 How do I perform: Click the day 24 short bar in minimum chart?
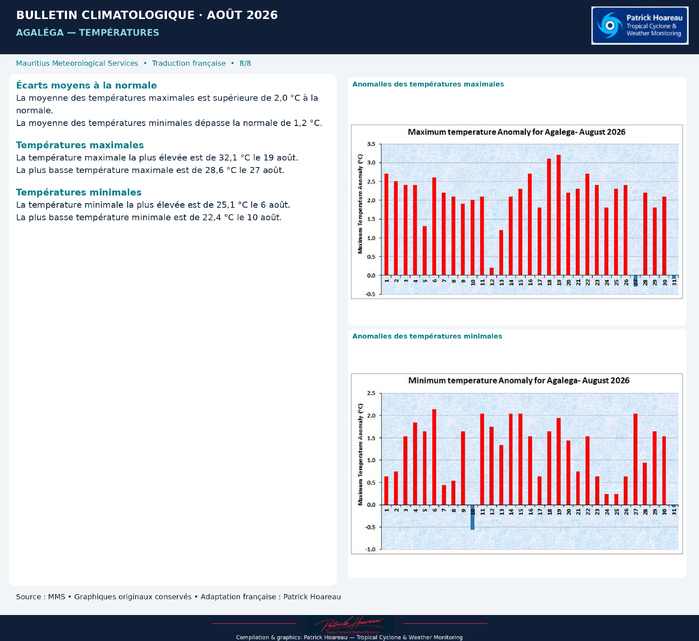pos(607,499)
